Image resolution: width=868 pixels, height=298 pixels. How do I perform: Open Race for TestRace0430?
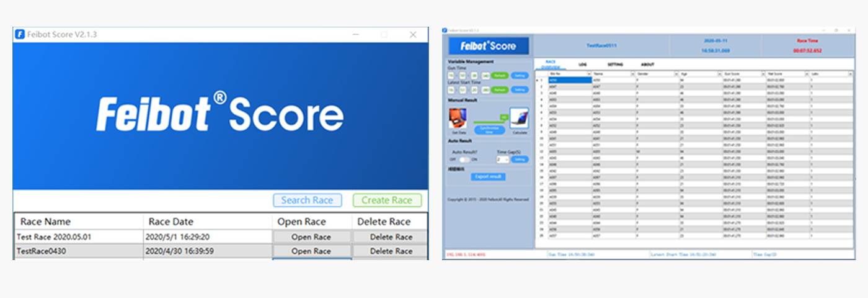311,251
